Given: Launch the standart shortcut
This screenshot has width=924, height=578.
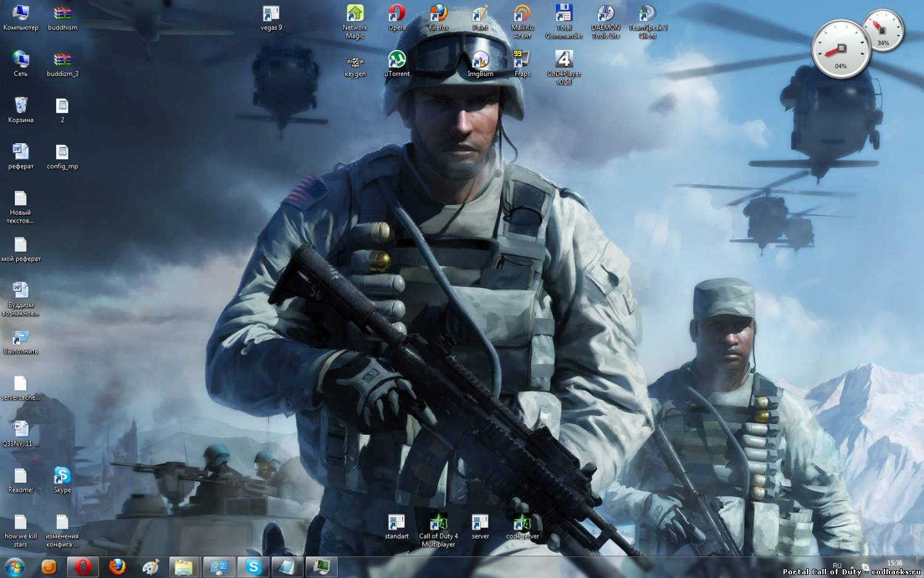Looking at the screenshot, I should 397,526.
